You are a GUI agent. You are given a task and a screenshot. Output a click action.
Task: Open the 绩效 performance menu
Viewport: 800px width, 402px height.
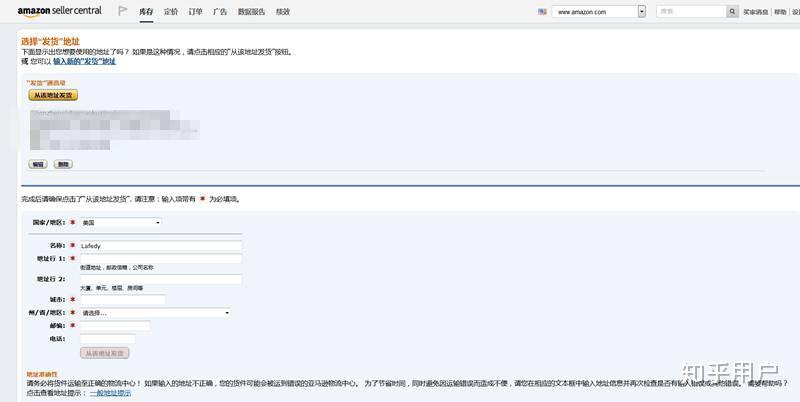[x=283, y=12]
